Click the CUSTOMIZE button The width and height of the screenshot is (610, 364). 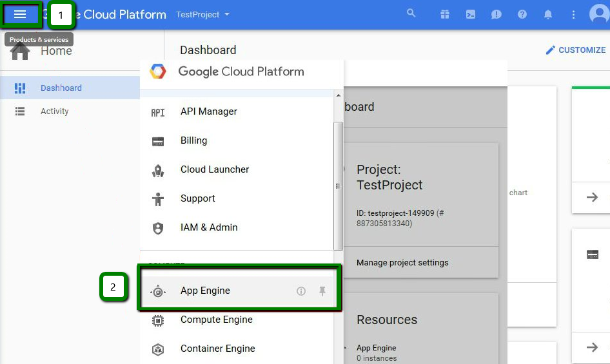tap(575, 50)
